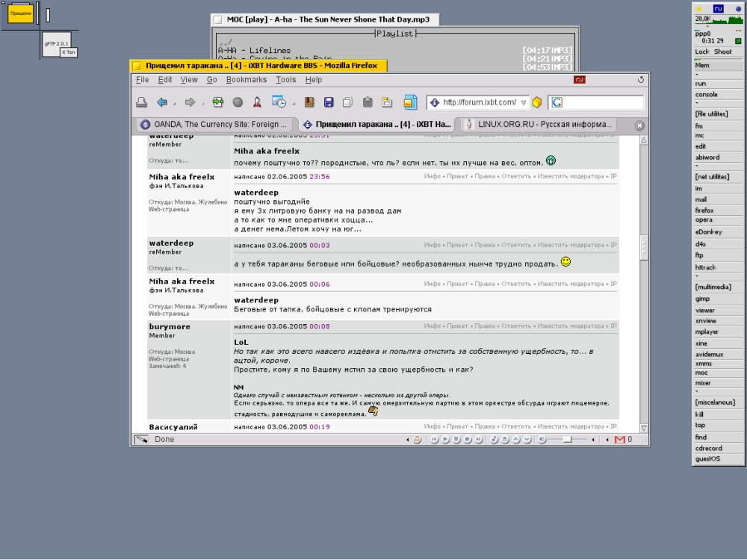The width and height of the screenshot is (747, 560).
Task: Click the Paste clipboard icon
Action: coord(368,102)
